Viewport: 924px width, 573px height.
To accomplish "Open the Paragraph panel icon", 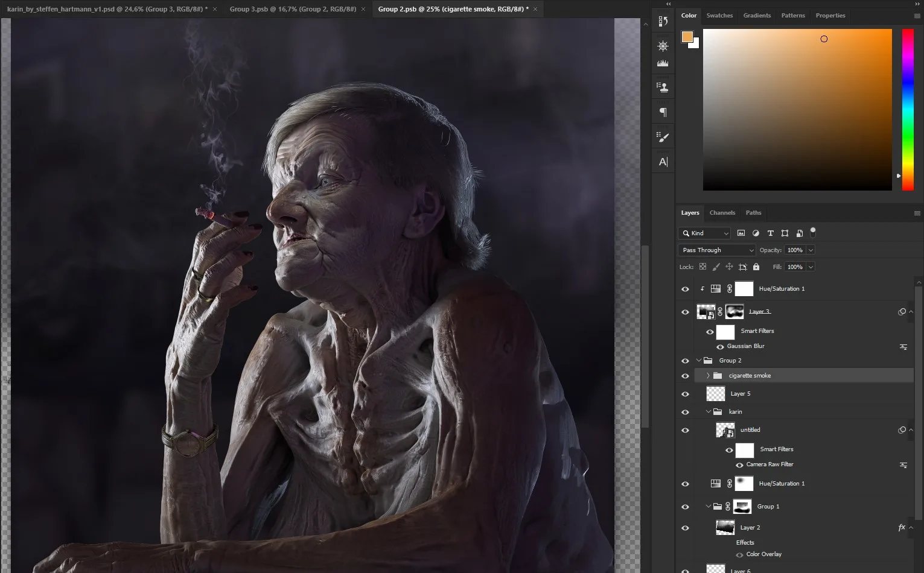I will (x=663, y=112).
